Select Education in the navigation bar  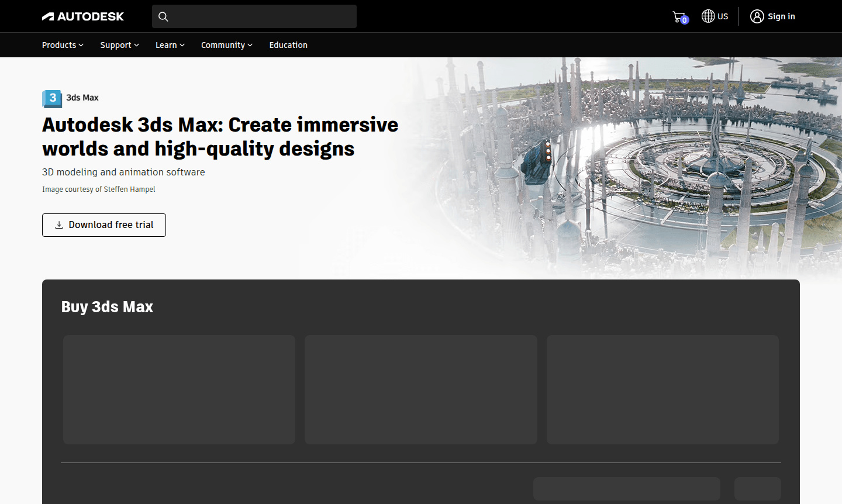click(x=288, y=45)
